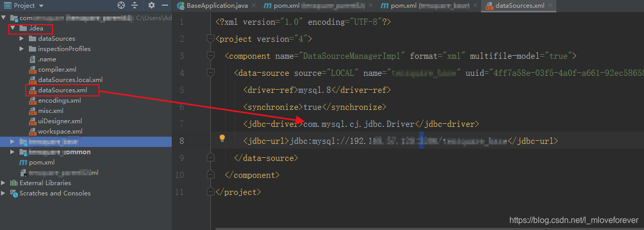This screenshot has height=230, width=644.
Task: Collapse the .idea folder
Action: click(x=12, y=28)
